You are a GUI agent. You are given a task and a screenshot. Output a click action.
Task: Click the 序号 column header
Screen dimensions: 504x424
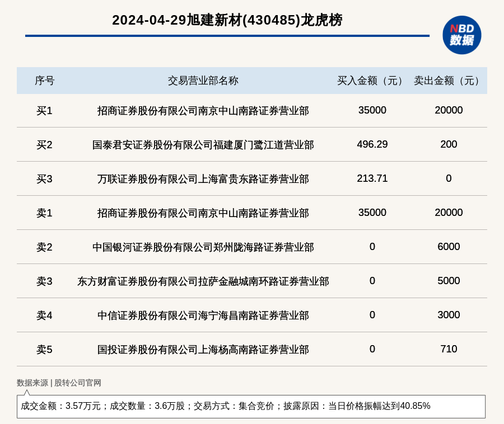point(45,81)
